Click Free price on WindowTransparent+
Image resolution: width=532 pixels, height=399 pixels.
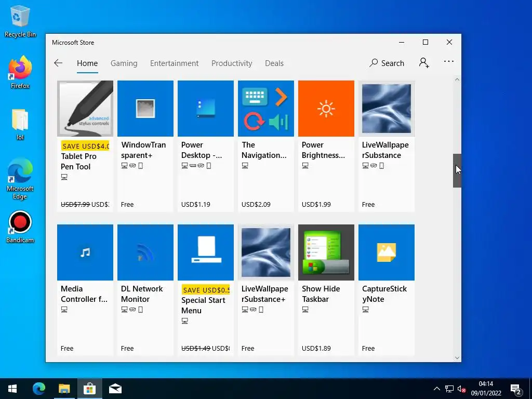pos(127,205)
